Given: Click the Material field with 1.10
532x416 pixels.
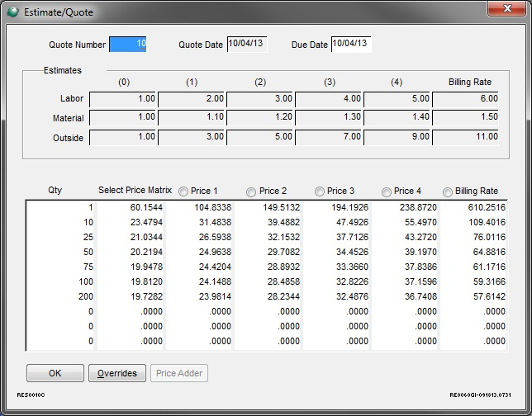Looking at the screenshot, I should 191,117.
